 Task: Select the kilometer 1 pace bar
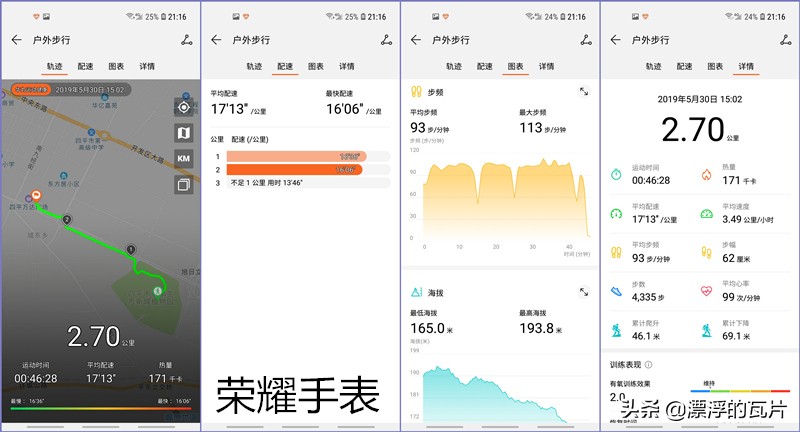[x=296, y=157]
